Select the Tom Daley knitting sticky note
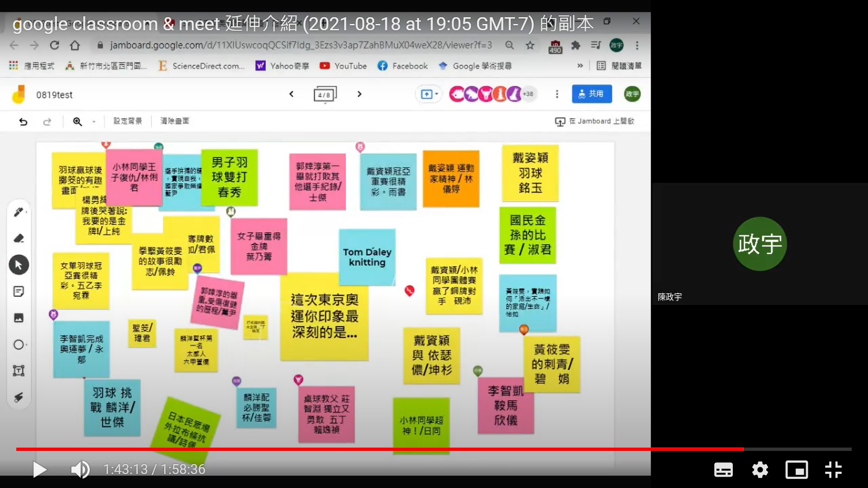The height and width of the screenshot is (488, 868). coord(367,257)
